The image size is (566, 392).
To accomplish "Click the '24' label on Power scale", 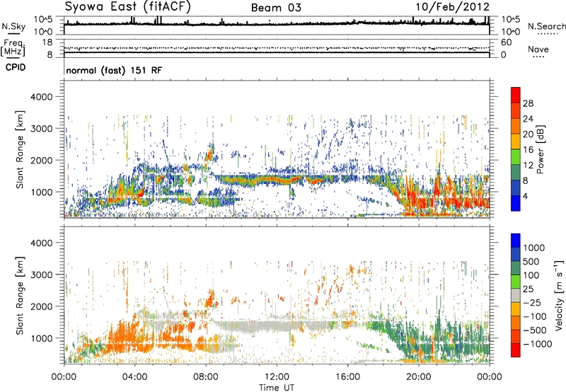I will point(528,119).
